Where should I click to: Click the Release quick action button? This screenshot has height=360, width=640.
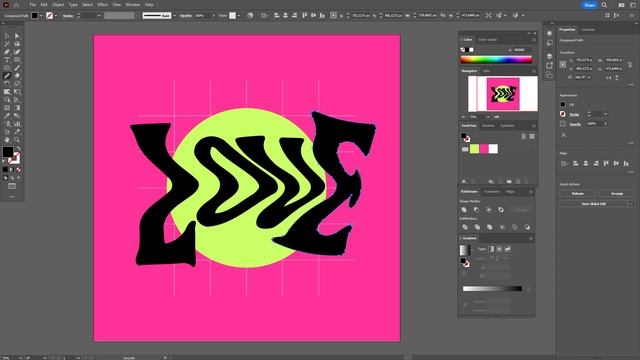coord(578,193)
